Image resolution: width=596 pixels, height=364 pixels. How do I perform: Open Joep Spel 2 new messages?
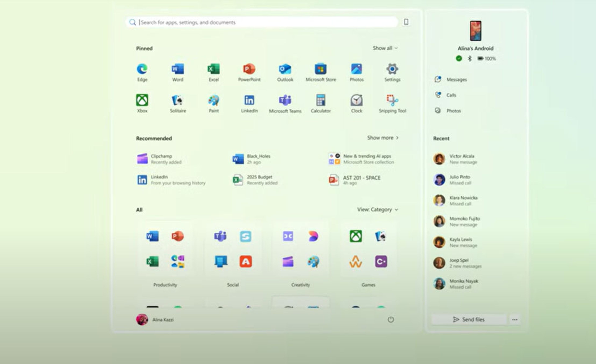[x=457, y=263]
